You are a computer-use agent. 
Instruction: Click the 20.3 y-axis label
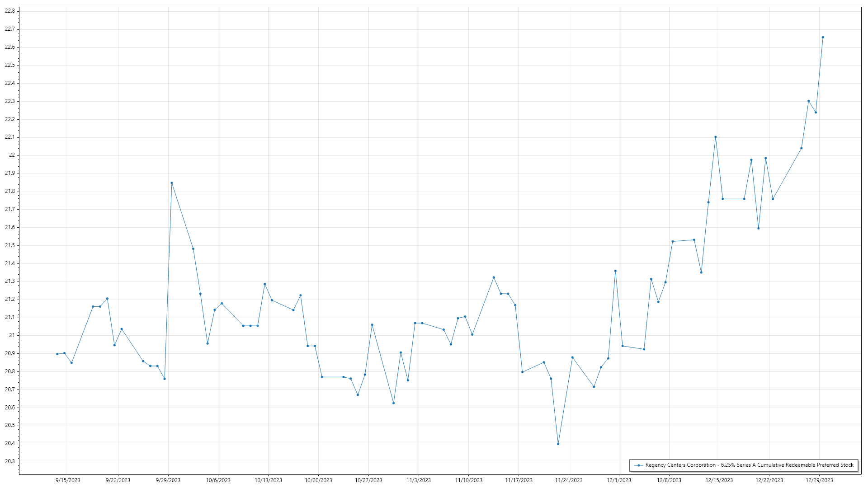tap(10, 461)
